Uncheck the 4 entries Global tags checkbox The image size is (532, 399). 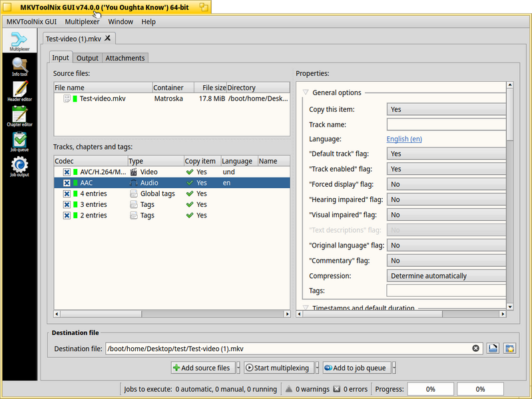(x=67, y=194)
